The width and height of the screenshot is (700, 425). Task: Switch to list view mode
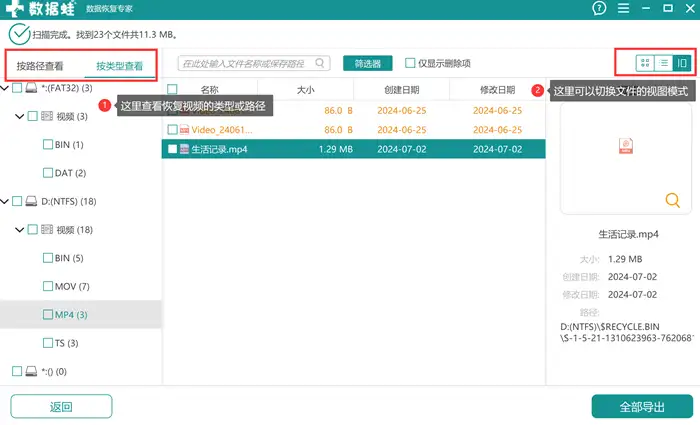[663, 63]
